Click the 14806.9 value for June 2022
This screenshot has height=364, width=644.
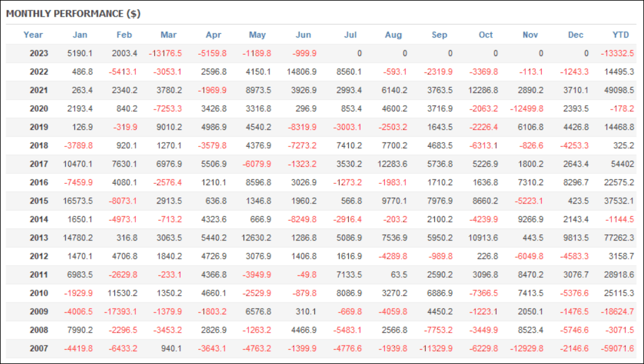pyautogui.click(x=301, y=72)
